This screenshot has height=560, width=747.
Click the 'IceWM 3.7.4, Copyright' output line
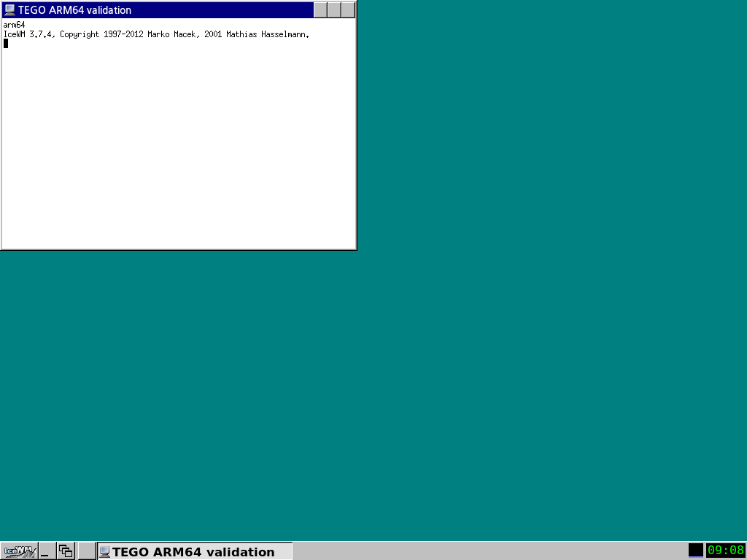tap(156, 34)
